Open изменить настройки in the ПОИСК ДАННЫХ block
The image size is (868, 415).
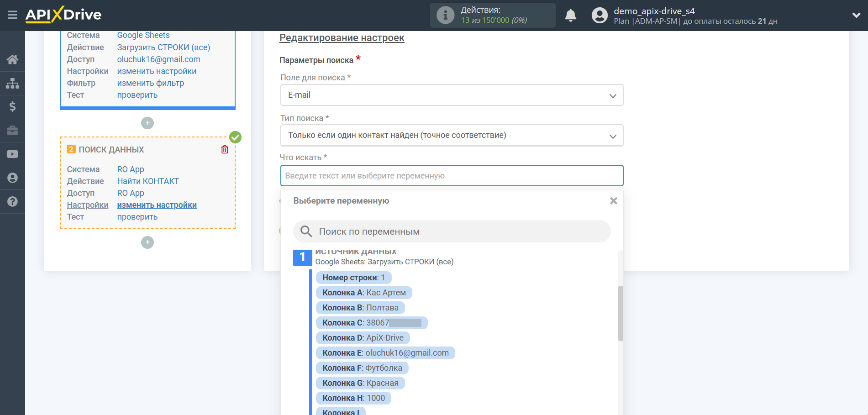click(157, 205)
